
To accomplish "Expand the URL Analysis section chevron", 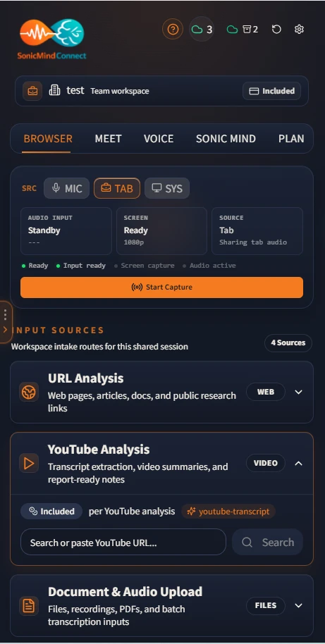I will click(x=299, y=392).
